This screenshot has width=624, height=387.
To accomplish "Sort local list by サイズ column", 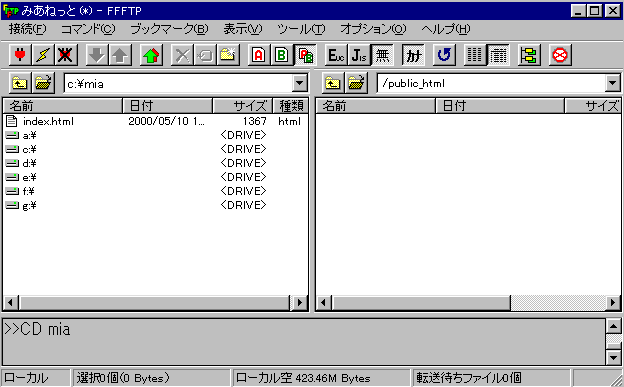I will coord(243,106).
